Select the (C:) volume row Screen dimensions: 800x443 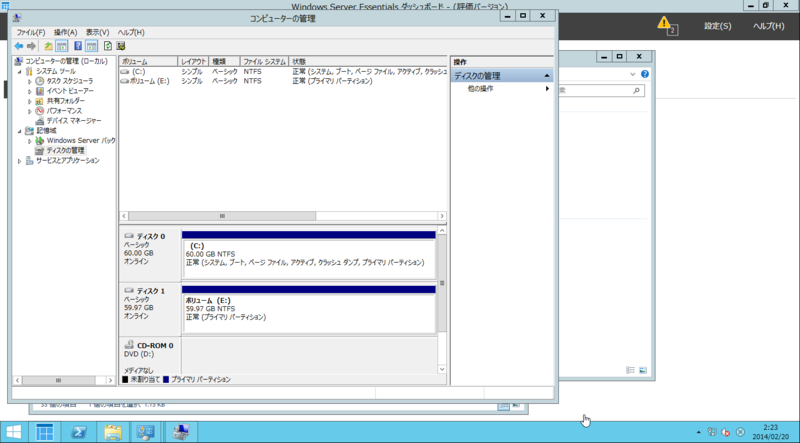pos(283,72)
